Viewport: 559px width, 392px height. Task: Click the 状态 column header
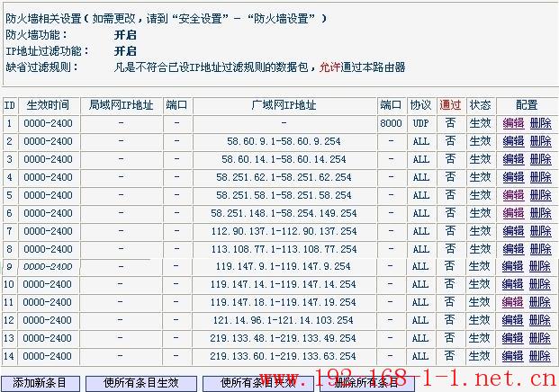[x=480, y=105]
